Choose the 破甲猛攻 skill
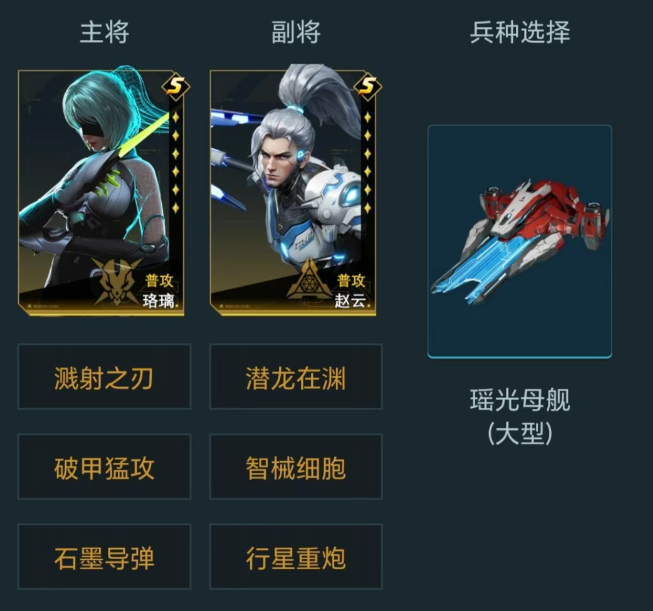Image resolution: width=653 pixels, height=611 pixels. (x=104, y=466)
